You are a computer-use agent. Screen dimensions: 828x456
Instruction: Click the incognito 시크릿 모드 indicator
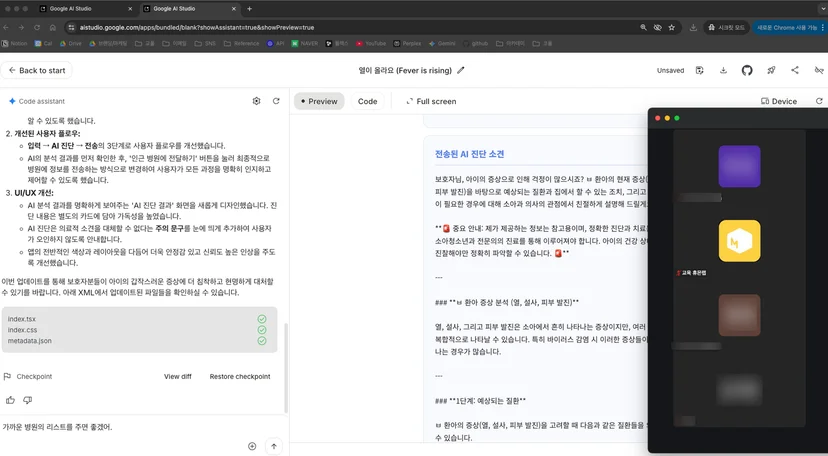(x=727, y=27)
